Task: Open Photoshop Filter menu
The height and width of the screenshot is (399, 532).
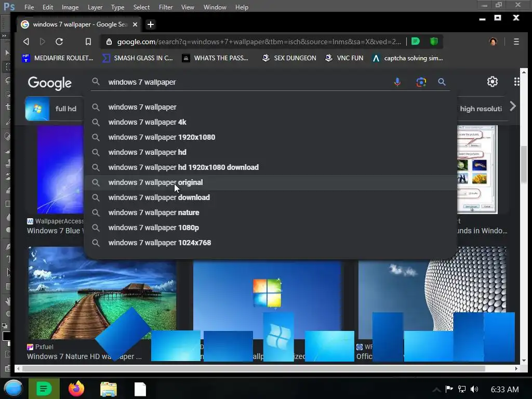Action: coord(166,7)
